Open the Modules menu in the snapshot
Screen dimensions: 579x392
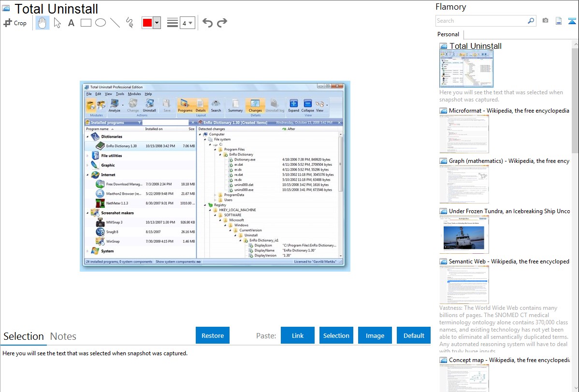tap(134, 94)
